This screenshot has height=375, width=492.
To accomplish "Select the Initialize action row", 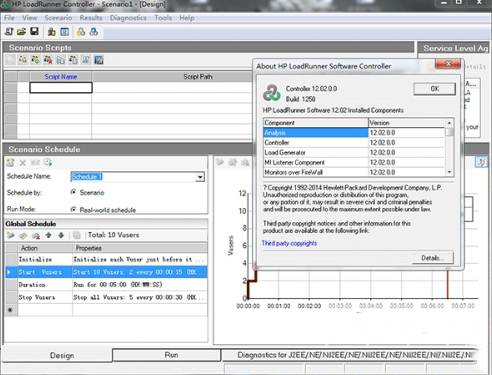I will coord(106,259).
